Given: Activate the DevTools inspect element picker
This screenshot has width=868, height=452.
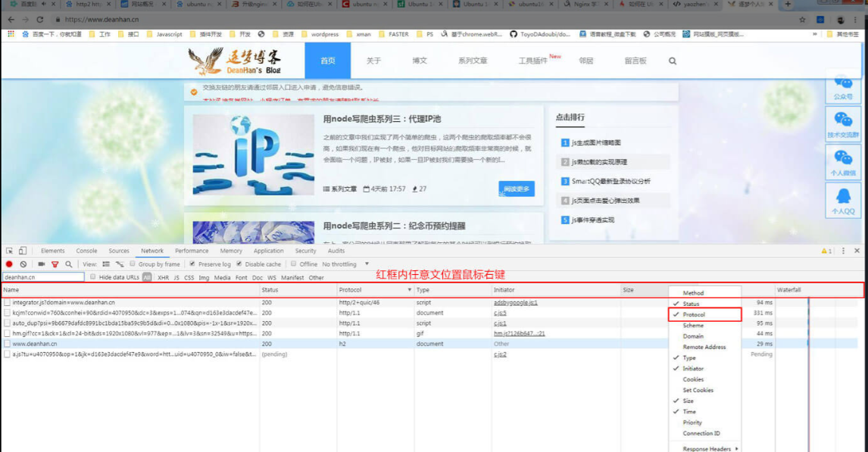Looking at the screenshot, I should 9,251.
